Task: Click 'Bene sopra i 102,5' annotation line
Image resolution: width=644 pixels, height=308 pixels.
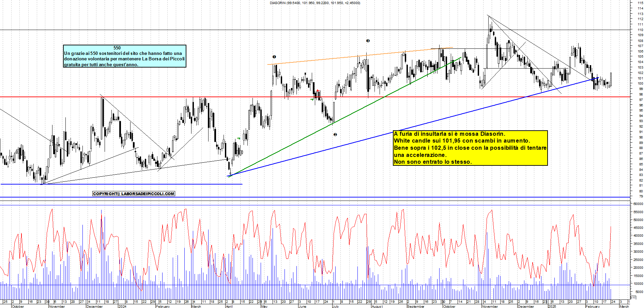Action: (470, 148)
